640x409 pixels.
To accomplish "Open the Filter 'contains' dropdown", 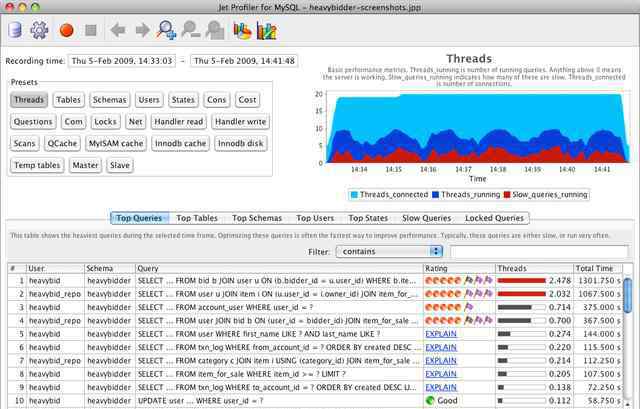I will (389, 251).
